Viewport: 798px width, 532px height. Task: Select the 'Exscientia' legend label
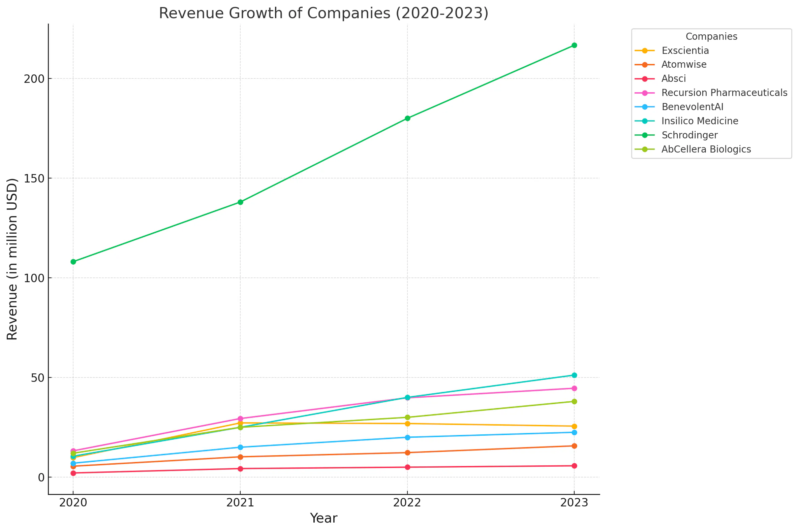pos(685,51)
